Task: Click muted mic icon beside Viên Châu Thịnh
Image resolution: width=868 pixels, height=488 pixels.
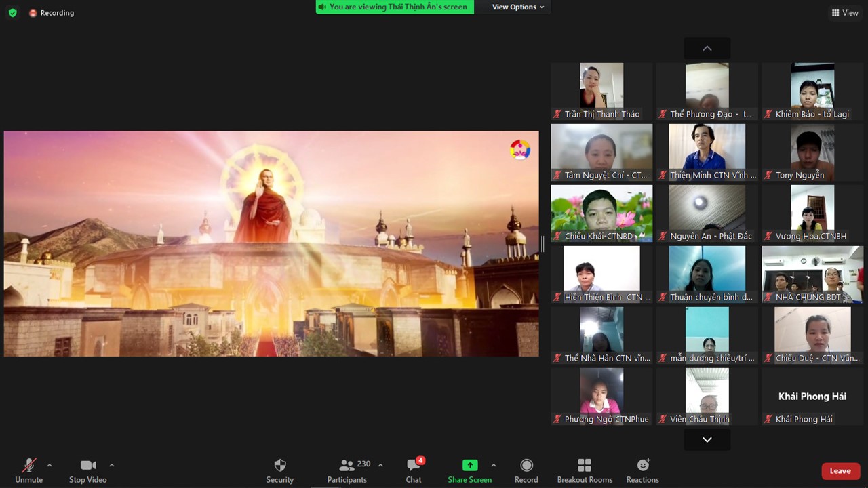Action: pos(663,419)
